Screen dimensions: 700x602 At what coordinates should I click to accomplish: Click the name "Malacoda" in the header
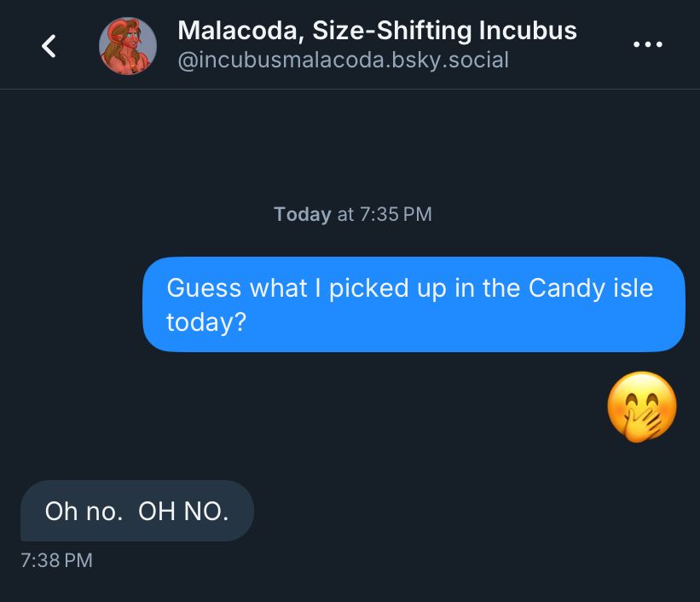point(237,32)
